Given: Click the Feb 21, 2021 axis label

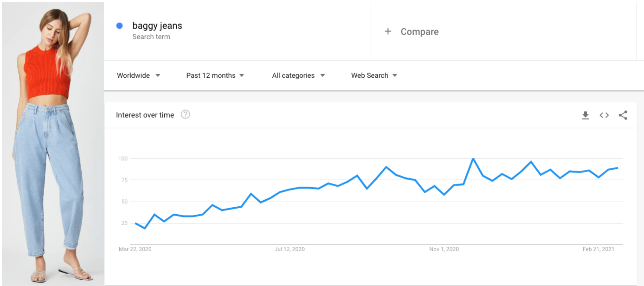Looking at the screenshot, I should click(598, 249).
